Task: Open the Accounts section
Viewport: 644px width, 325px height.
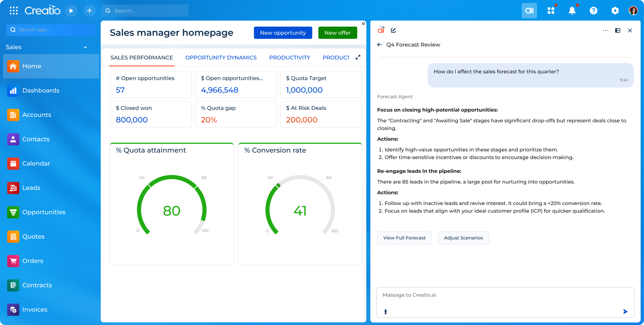Action: pyautogui.click(x=37, y=115)
